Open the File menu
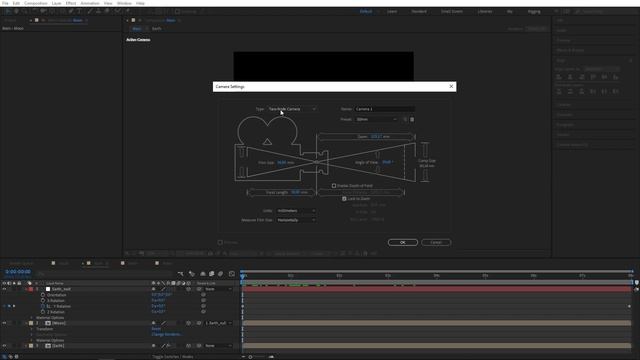The height and width of the screenshot is (360, 640). click(5, 3)
